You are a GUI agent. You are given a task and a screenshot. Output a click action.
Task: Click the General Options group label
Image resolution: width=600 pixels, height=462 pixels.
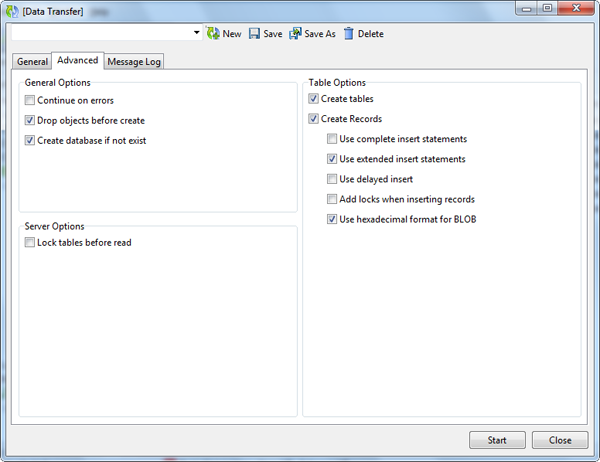point(57,83)
